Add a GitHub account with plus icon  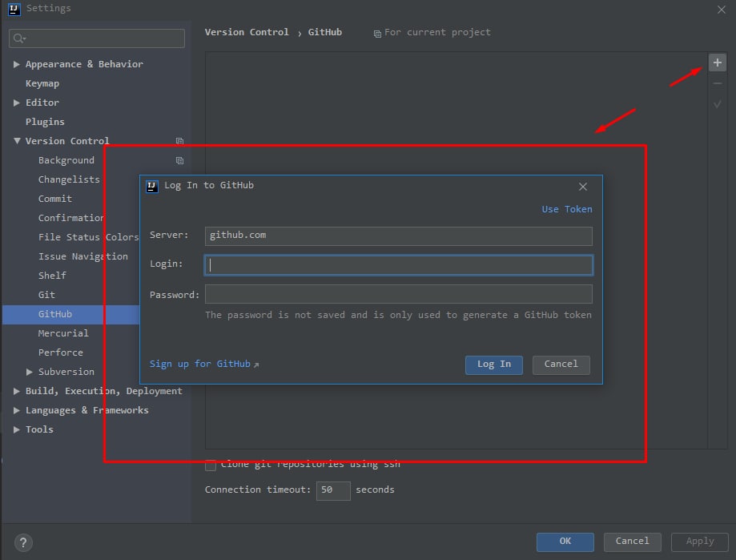[717, 62]
